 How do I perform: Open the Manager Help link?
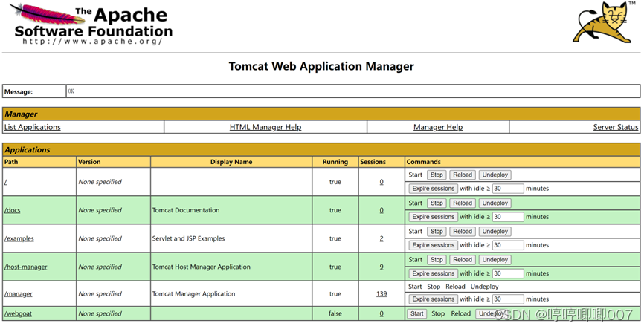click(x=438, y=127)
